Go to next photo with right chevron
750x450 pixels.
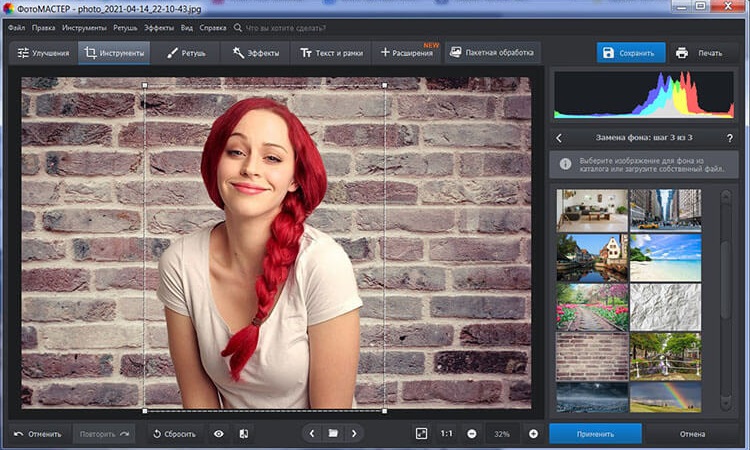354,434
